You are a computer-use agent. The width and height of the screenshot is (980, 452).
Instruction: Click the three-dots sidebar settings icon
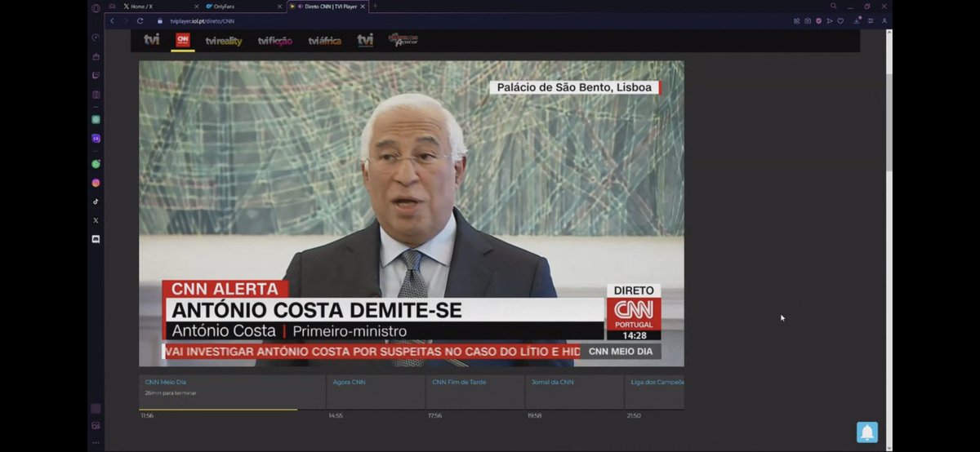point(96,442)
